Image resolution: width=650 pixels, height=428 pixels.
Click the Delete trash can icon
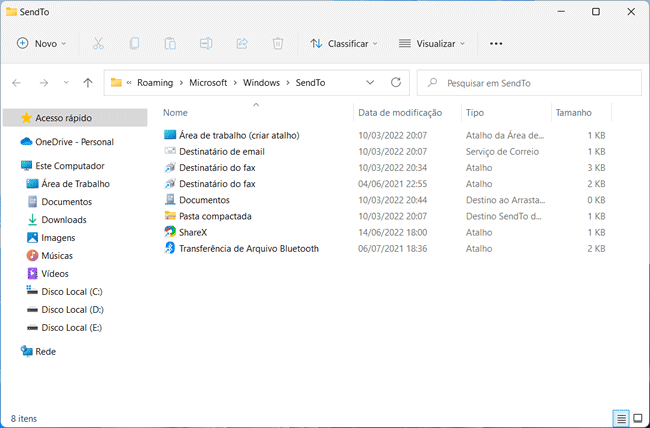click(x=278, y=44)
